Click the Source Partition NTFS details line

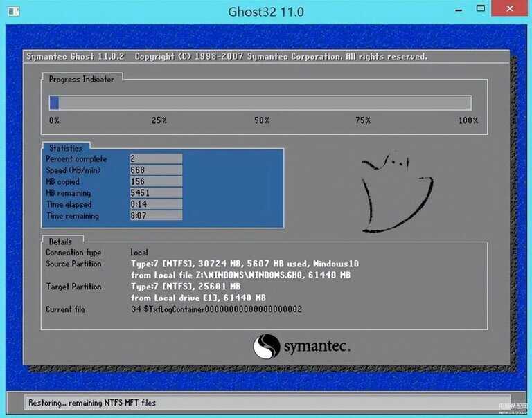click(245, 264)
